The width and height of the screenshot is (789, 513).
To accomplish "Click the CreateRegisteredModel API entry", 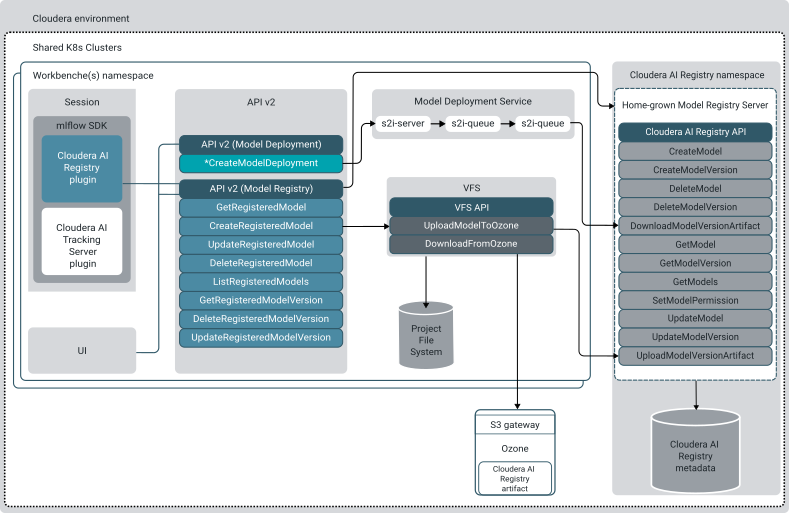I will point(260,226).
